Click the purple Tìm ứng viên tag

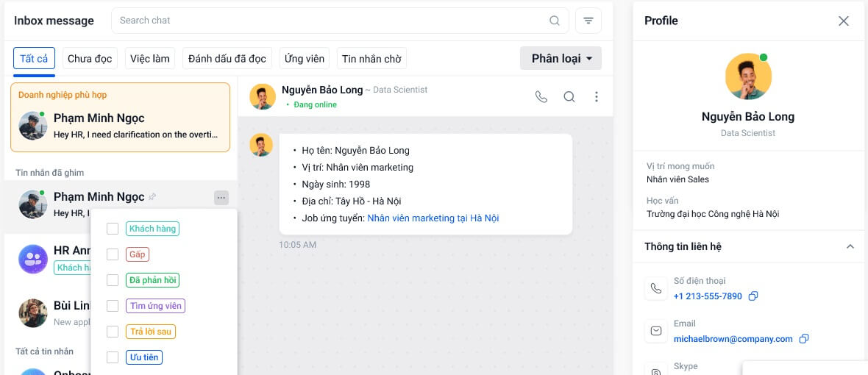tap(155, 306)
